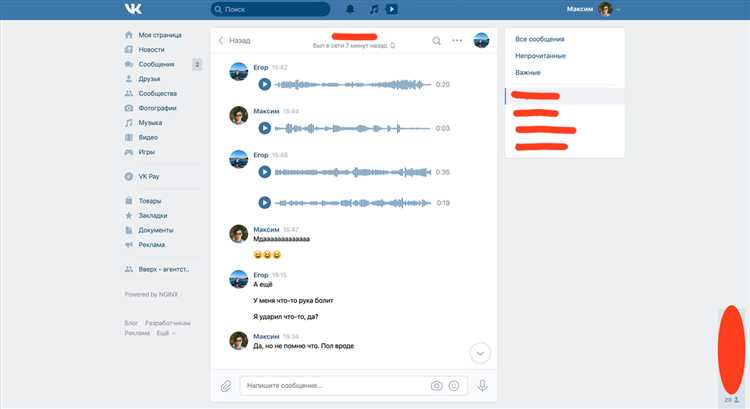Click the message text У меня что-то рука болит
Viewport: 750px width, 409px height.
click(x=293, y=300)
